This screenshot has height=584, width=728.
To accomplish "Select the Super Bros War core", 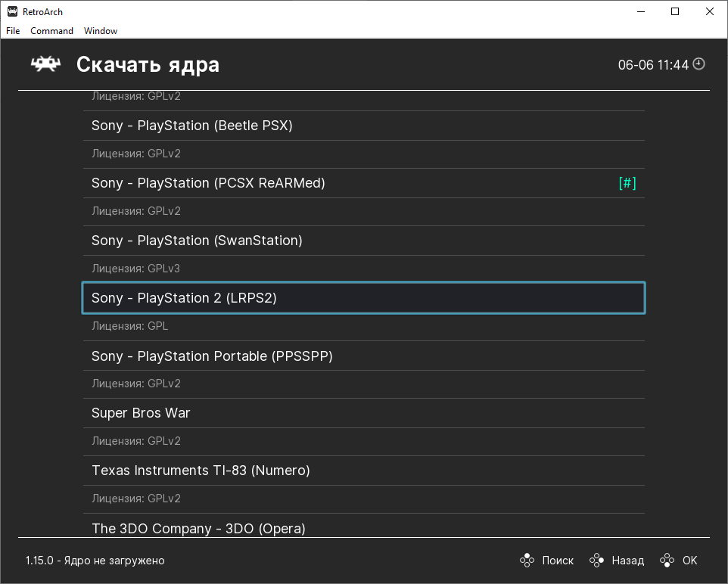I will [364, 413].
